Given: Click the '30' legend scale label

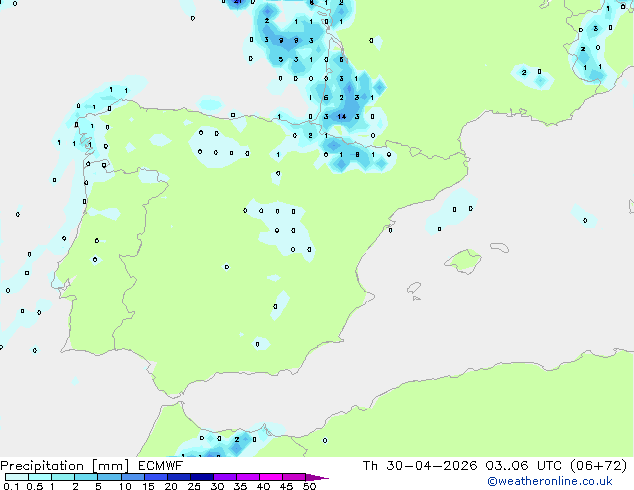Looking at the screenshot, I should (217, 486).
